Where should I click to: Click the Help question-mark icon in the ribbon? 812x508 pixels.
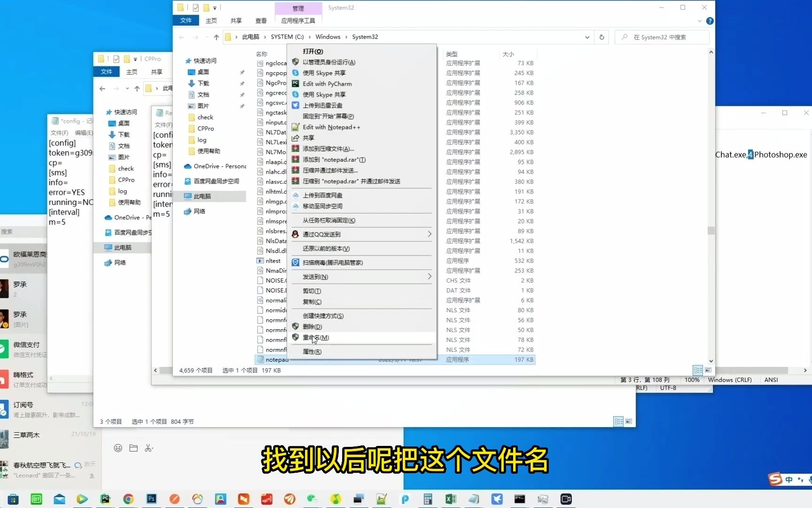point(710,21)
